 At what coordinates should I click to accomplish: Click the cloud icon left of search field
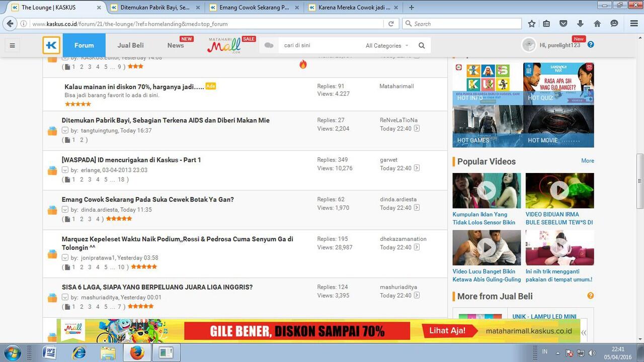pos(269,45)
